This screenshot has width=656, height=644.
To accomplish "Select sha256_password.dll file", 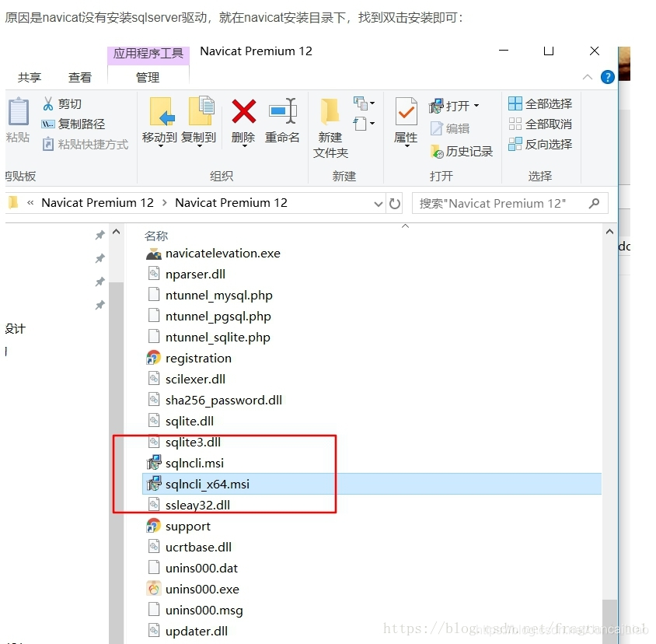I will tap(223, 401).
